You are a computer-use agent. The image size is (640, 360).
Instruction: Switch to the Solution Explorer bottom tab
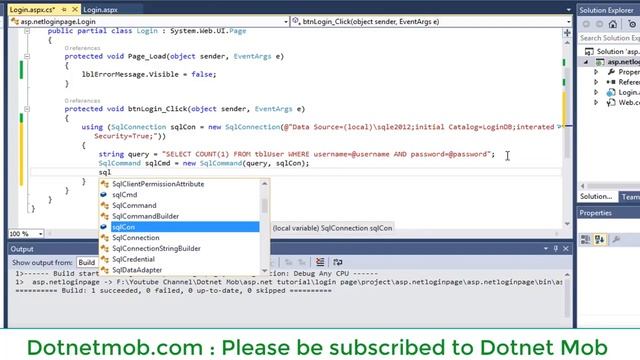(597, 197)
